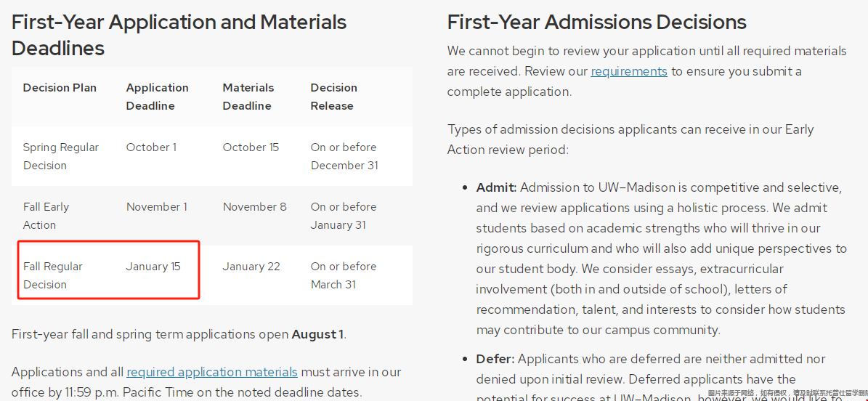Click the "January 15" application deadline cell
Viewport: 868px width, 401px height.
(153, 267)
